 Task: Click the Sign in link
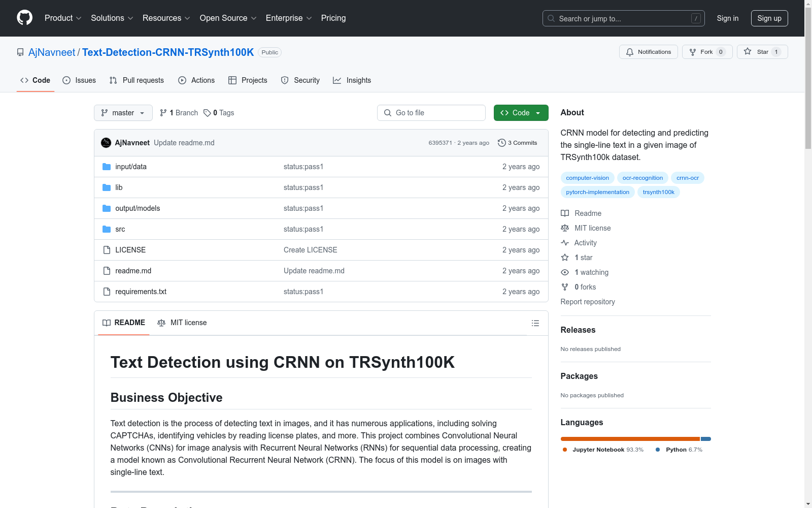[x=728, y=18]
